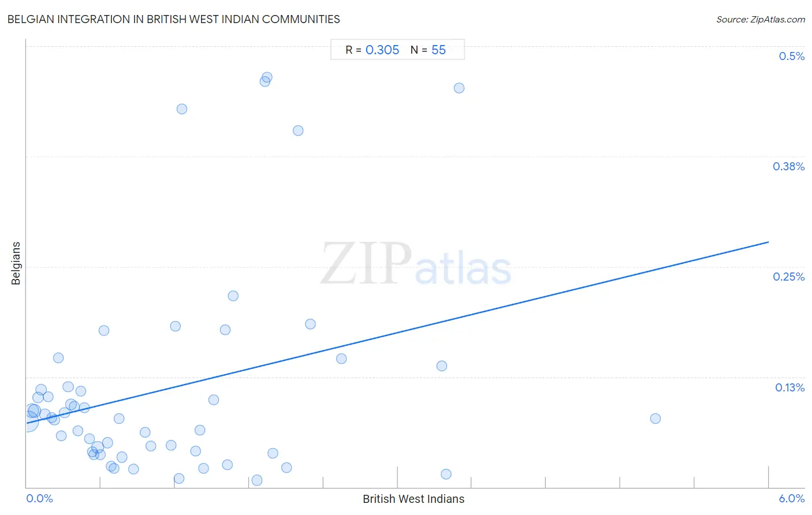Click the ZIPatlas watermark logo
The width and height of the screenshot is (812, 515).
[x=416, y=264]
